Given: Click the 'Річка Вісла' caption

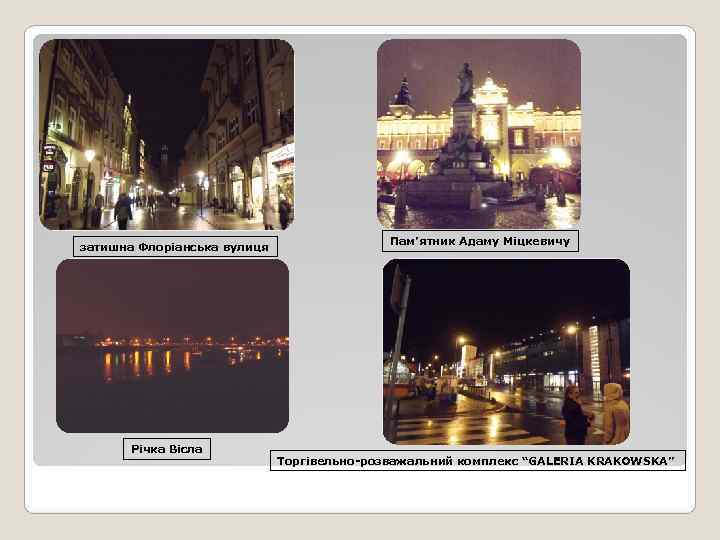Looking at the screenshot, I should (x=167, y=449).
